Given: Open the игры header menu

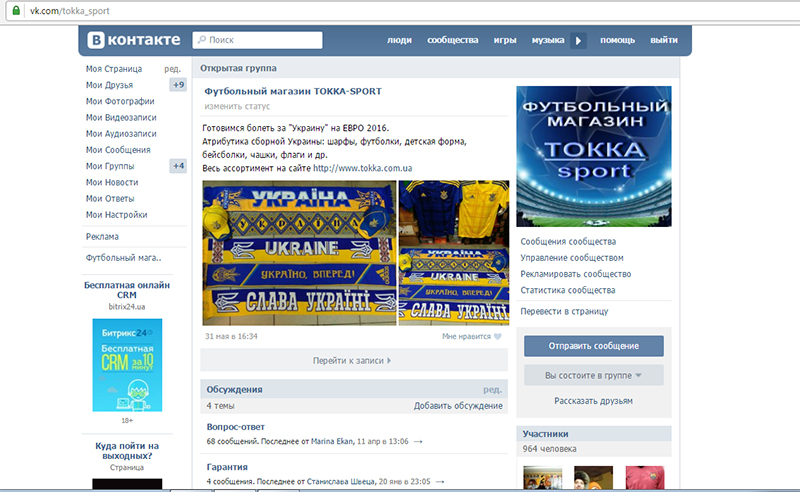Looking at the screenshot, I should pyautogui.click(x=505, y=40).
